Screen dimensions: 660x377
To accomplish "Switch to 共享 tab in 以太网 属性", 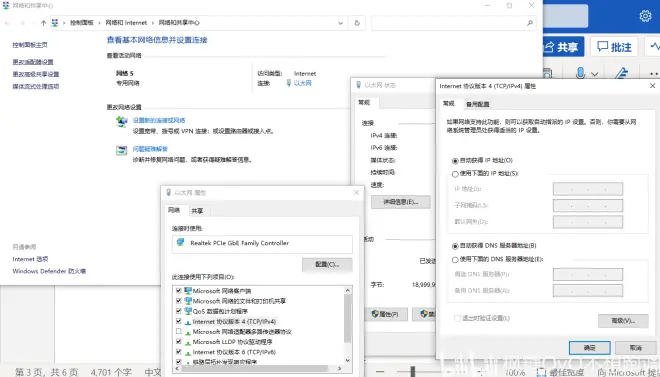I will pyautogui.click(x=197, y=211).
